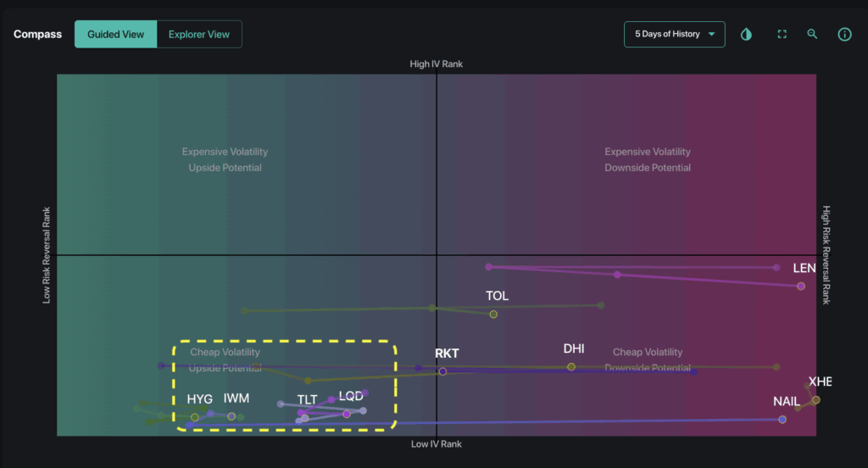Select the HYG ticker point

point(195,417)
